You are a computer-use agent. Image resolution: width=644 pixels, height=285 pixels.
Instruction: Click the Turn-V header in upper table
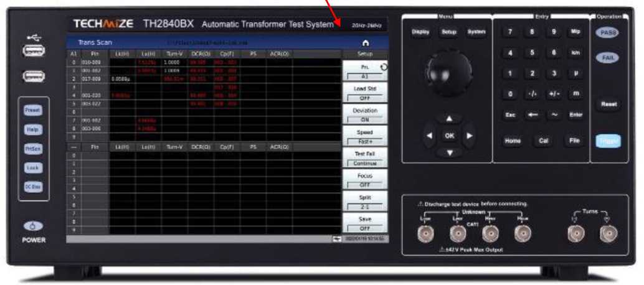pos(173,54)
